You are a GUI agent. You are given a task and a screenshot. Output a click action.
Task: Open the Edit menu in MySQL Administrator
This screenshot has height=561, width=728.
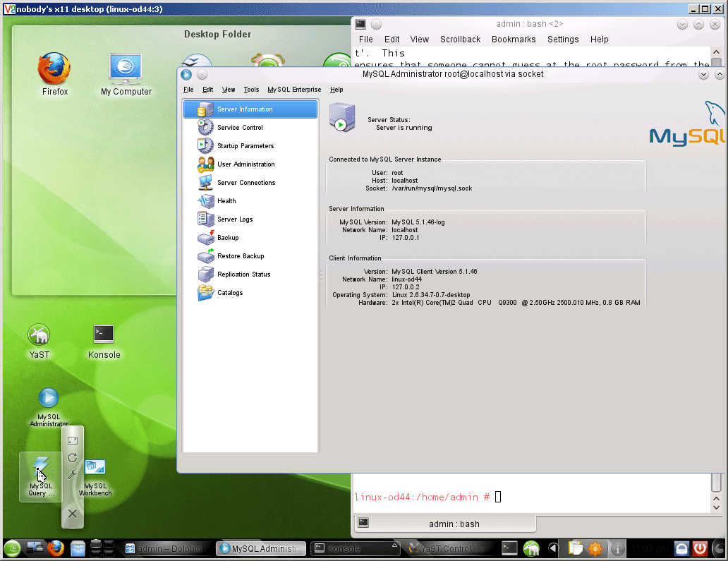pyautogui.click(x=207, y=90)
